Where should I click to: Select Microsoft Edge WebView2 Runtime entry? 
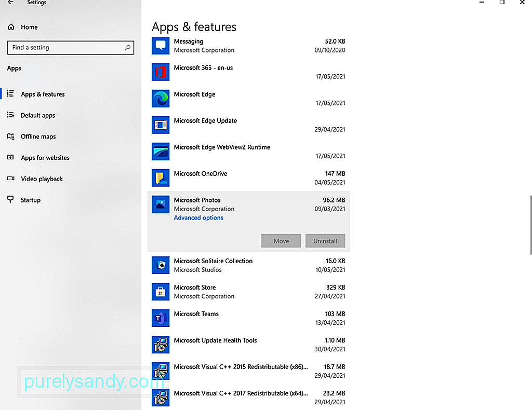tap(248, 152)
